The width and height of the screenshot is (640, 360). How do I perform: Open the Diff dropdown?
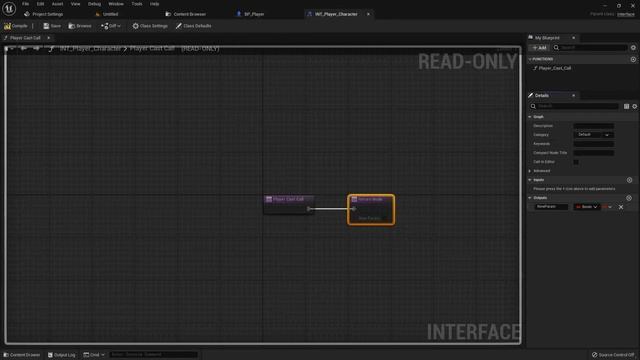[111, 26]
